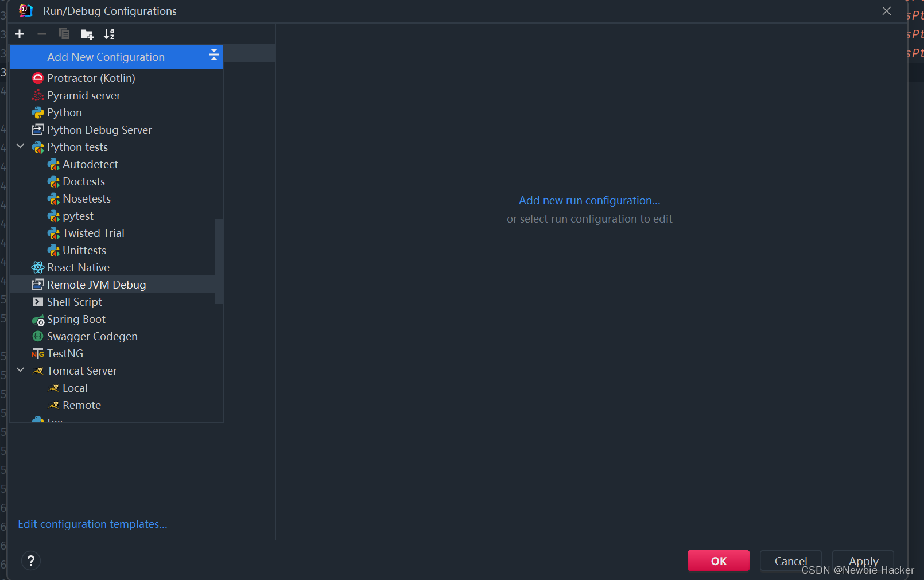924x580 pixels.
Task: Click the Remove Configuration minus icon
Action: 42,34
